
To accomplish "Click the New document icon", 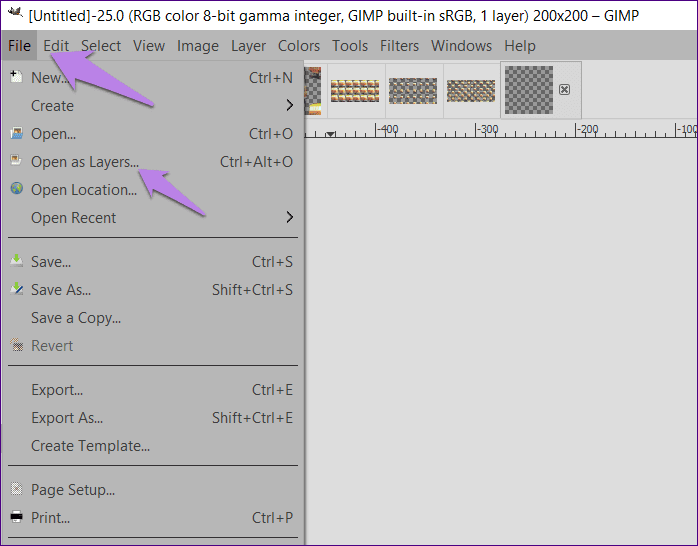I will [16, 77].
